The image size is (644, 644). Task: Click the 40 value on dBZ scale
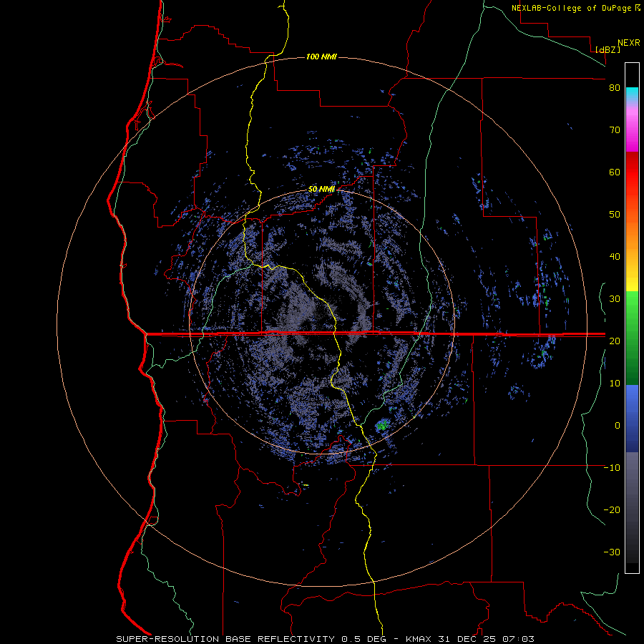(x=615, y=257)
